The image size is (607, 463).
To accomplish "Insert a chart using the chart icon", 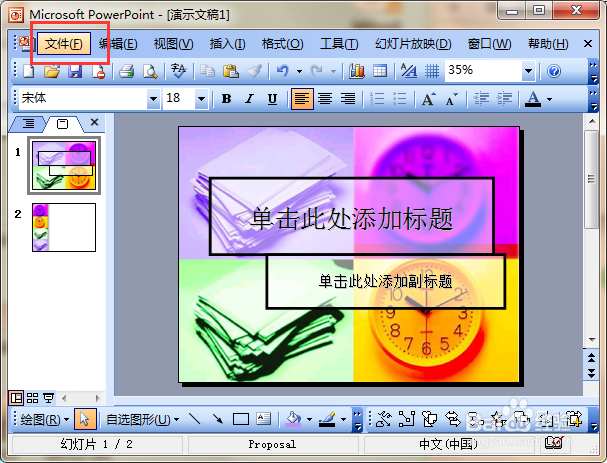I will point(357,71).
